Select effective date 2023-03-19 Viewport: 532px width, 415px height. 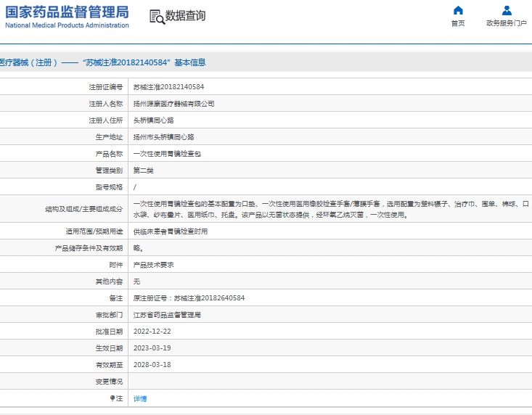152,348
